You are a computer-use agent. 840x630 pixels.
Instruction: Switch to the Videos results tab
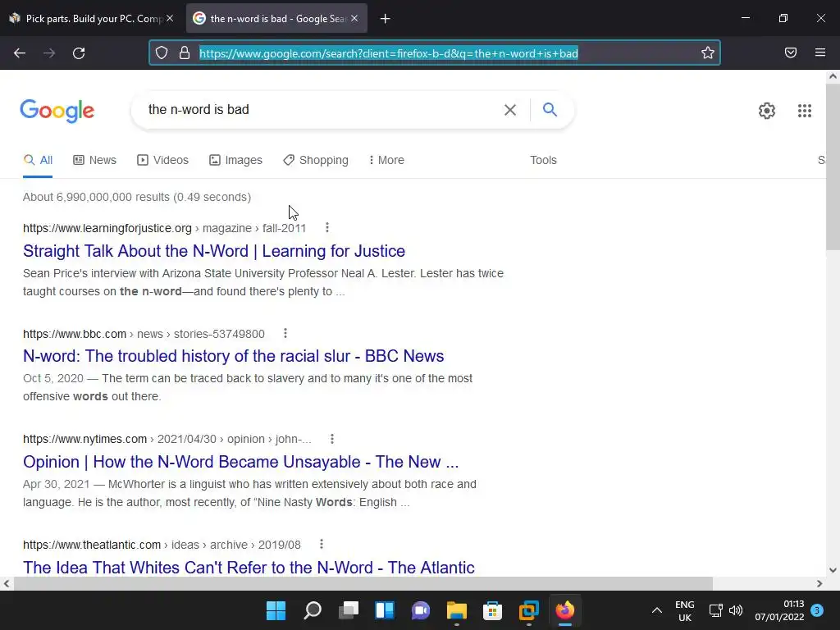coord(163,160)
